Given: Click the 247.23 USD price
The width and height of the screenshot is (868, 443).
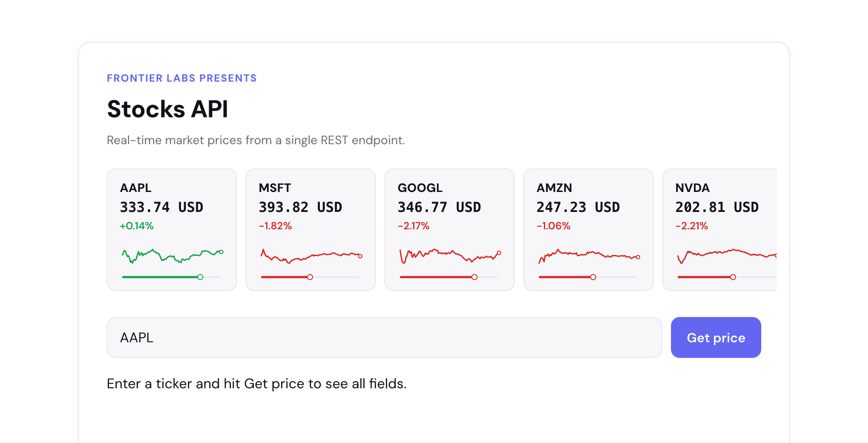Looking at the screenshot, I should click(x=578, y=207).
